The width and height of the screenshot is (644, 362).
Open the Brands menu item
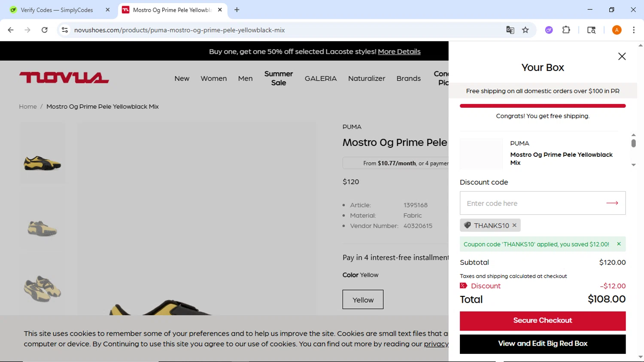click(x=408, y=79)
